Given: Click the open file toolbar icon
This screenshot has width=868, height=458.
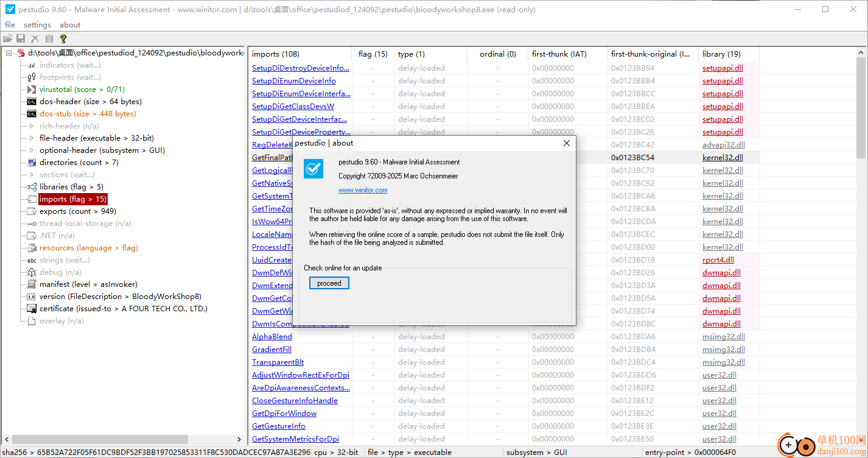Looking at the screenshot, I should 7,38.
